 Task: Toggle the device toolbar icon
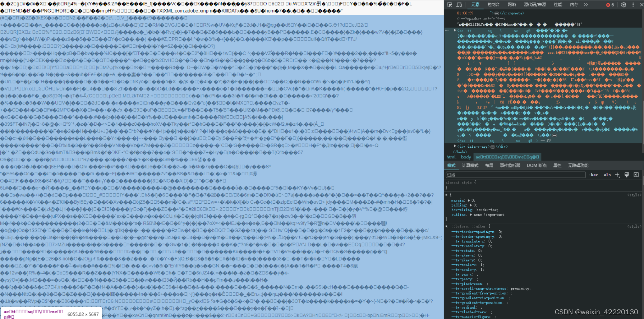coord(459,5)
